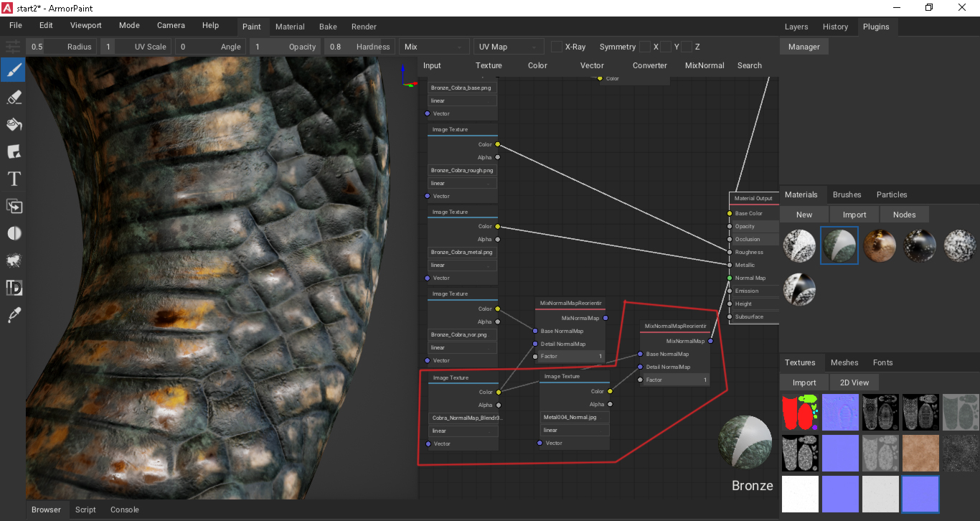Select the selected Bronze material thumbnail
Screen dimensions: 980x521
tap(839, 245)
